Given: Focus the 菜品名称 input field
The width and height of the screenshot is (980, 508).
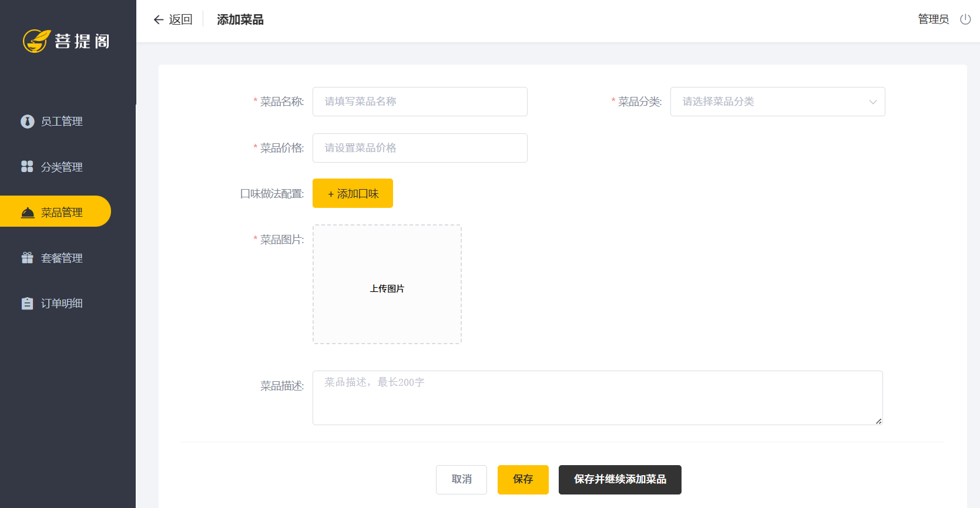Looking at the screenshot, I should click(419, 102).
